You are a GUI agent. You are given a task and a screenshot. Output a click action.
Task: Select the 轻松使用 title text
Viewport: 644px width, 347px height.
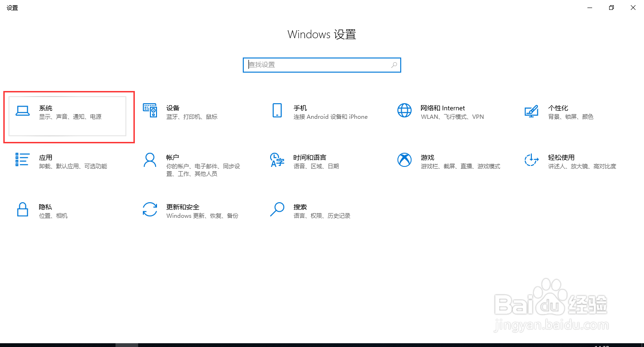pos(561,157)
